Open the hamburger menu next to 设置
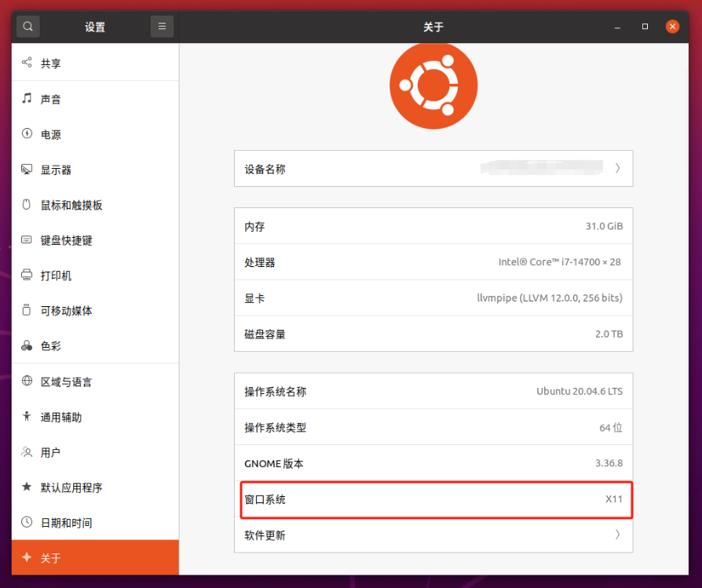Viewport: 702px width, 588px height. [162, 27]
